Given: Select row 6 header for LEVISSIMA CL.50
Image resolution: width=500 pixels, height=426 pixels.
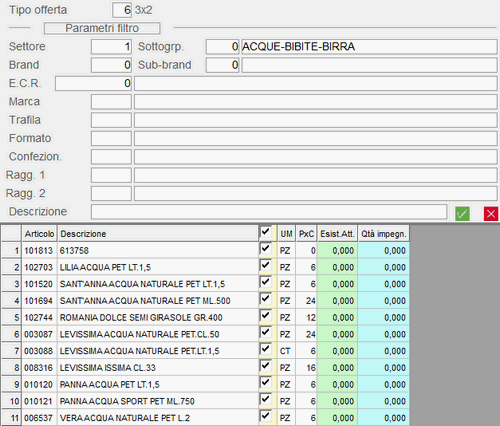Looking at the screenshot, I should (x=12, y=334).
